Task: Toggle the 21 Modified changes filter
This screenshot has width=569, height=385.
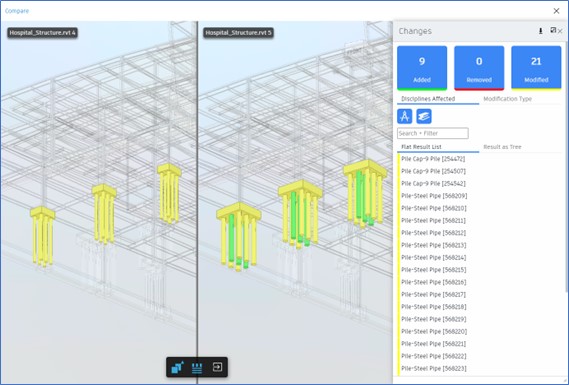Action: click(x=536, y=68)
